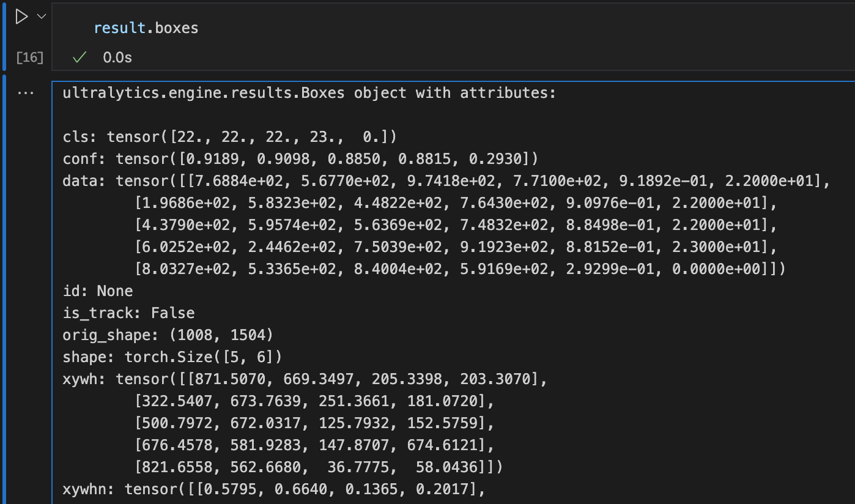Click xywh row starting with 821.6558

pyautogui.click(x=319, y=467)
